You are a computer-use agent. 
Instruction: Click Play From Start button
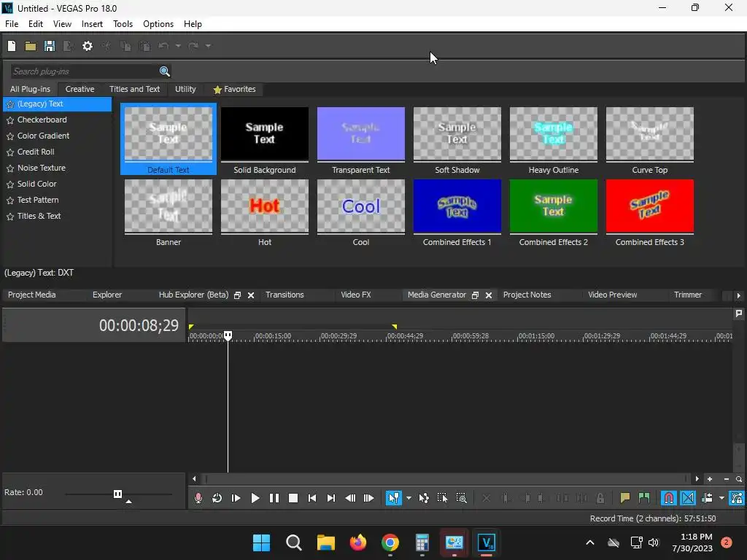(236, 498)
